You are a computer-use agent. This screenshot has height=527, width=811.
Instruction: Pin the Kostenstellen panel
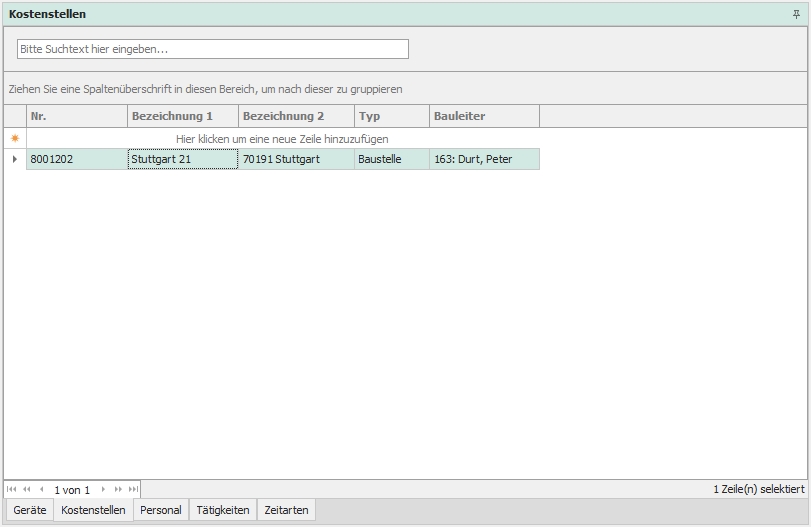tap(796, 15)
